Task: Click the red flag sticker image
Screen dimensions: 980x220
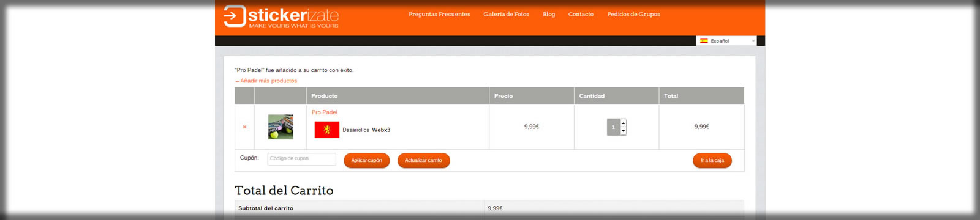Action: (x=327, y=130)
